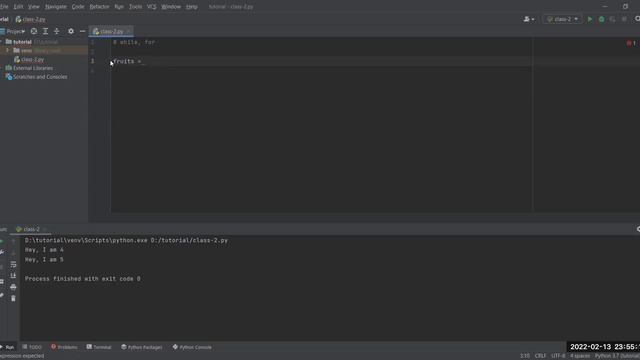Select External Libraries in Project tree

tap(33, 68)
